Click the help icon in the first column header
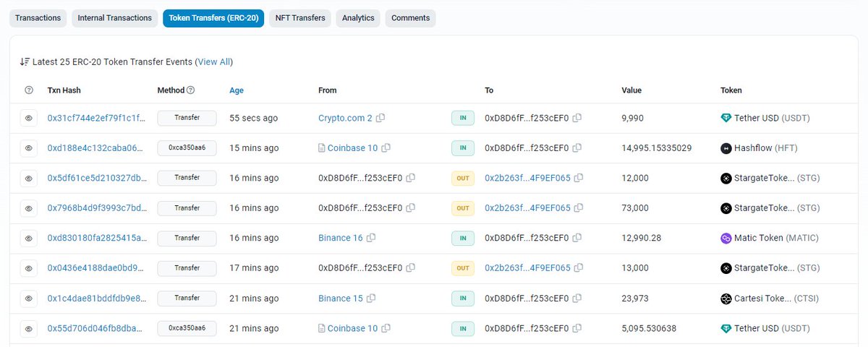Viewport: 868px width, 347px height. click(29, 90)
